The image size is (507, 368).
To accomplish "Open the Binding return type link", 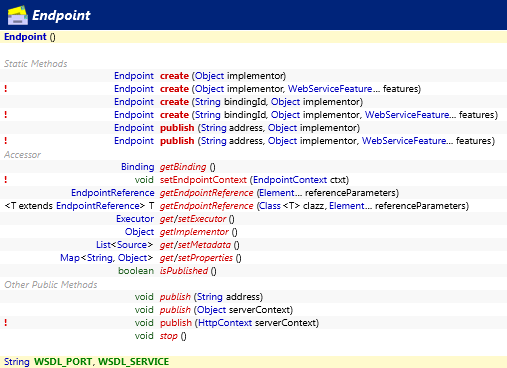I will pyautogui.click(x=137, y=167).
